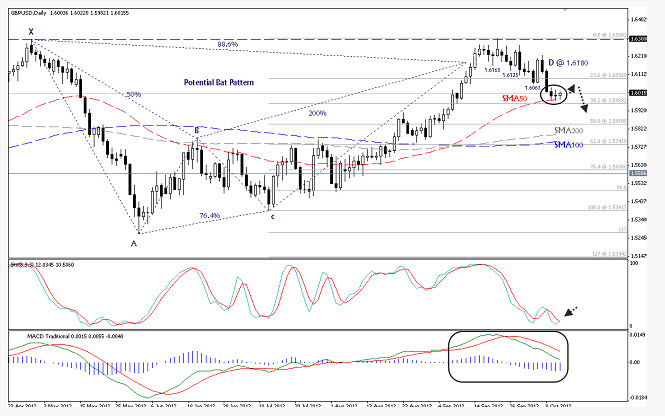Click the 1.6015 current price marker
The image size is (665, 416).
pos(638,92)
